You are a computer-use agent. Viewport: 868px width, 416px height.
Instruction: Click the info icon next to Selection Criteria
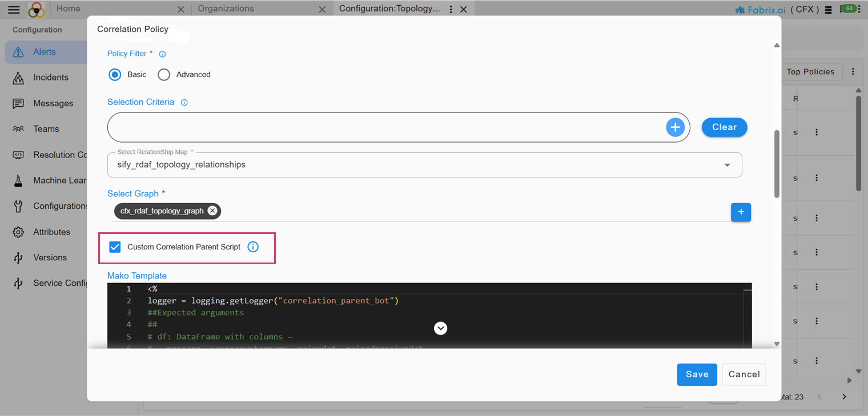[184, 103]
